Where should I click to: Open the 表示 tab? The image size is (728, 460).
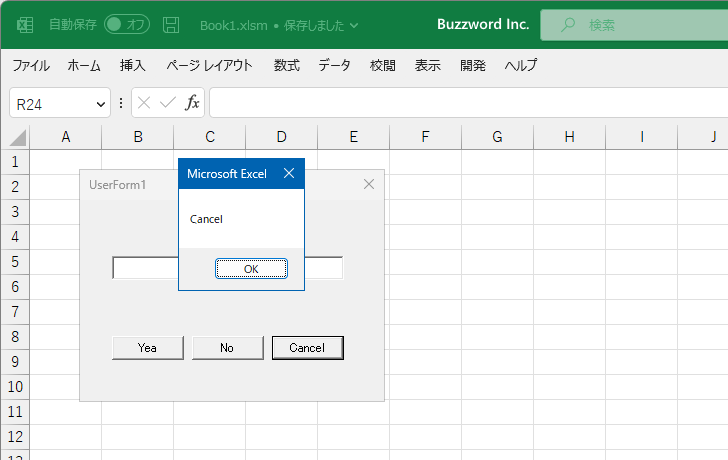(x=428, y=65)
